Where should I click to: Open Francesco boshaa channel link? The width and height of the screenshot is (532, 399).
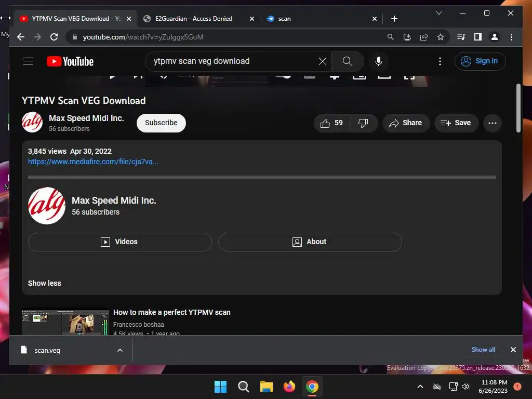pyautogui.click(x=138, y=324)
